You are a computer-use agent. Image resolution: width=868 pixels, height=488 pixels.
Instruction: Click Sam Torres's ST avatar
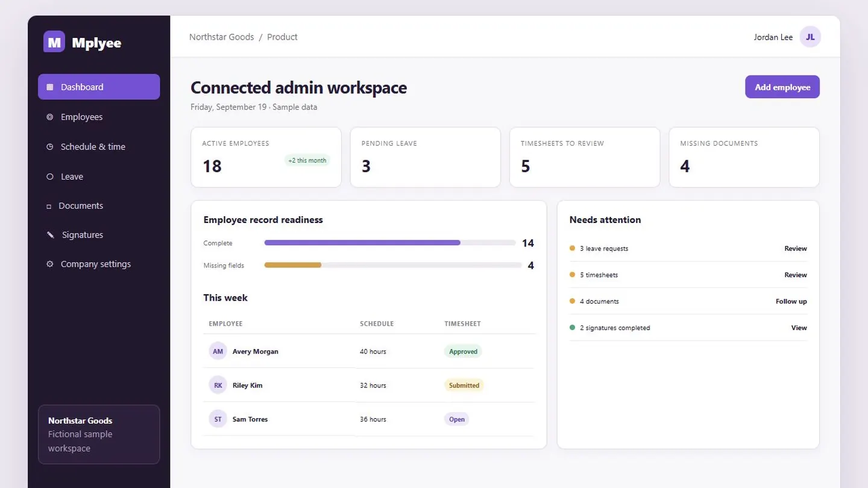(218, 419)
